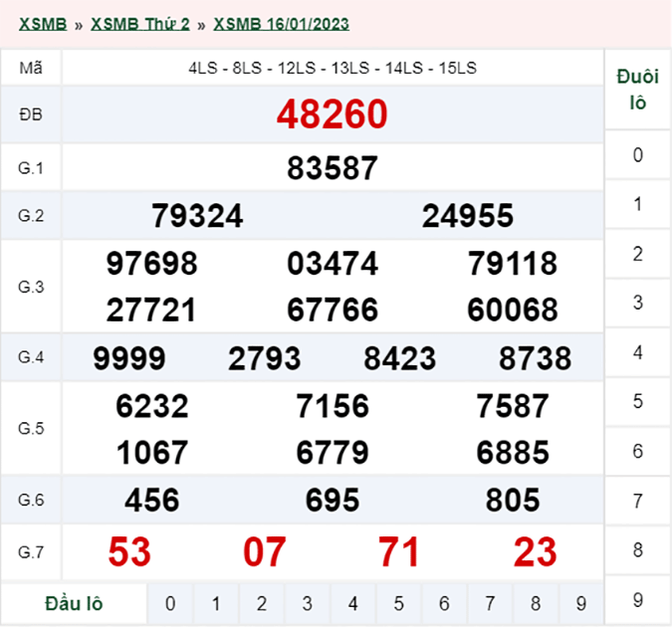672x627 pixels.
Task: Click the special prize number 48260
Action: [332, 115]
